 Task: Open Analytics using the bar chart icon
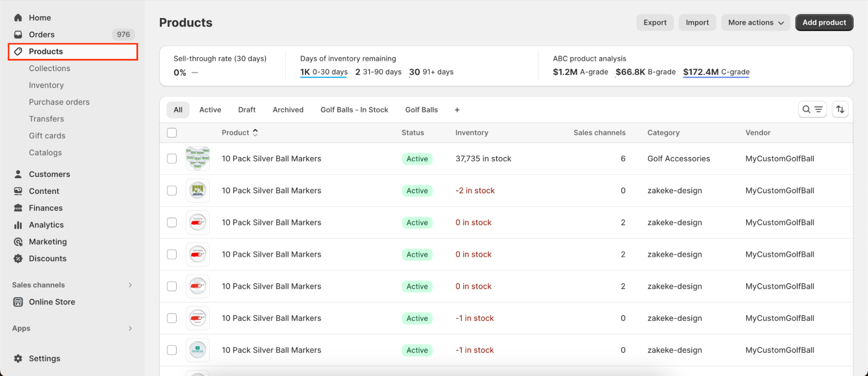18,225
